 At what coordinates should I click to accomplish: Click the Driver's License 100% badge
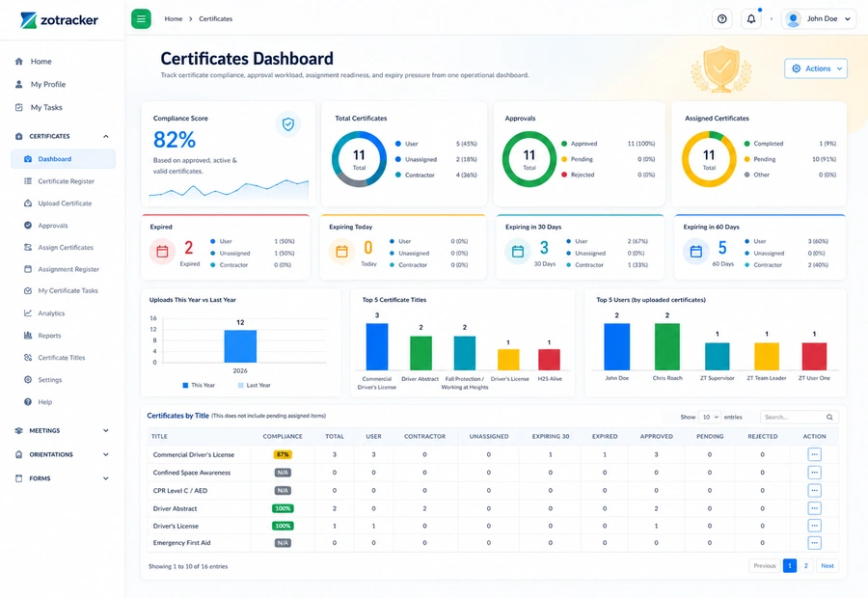pyautogui.click(x=283, y=526)
